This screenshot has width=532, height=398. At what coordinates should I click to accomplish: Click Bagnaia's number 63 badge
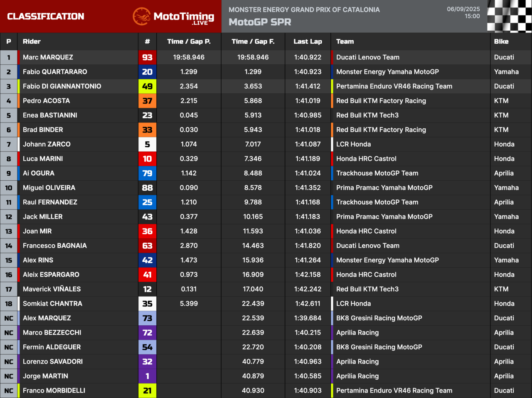point(148,246)
